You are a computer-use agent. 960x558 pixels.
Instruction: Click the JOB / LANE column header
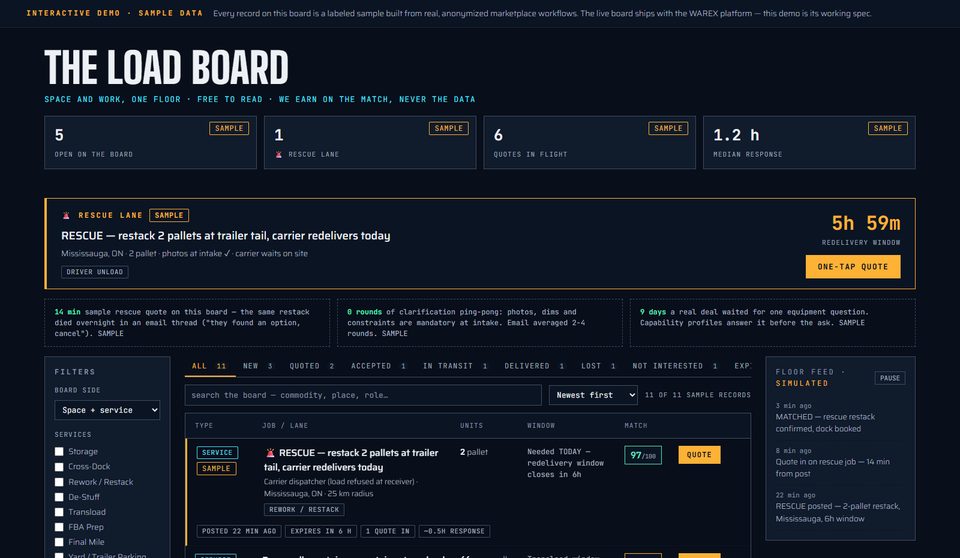coord(285,426)
